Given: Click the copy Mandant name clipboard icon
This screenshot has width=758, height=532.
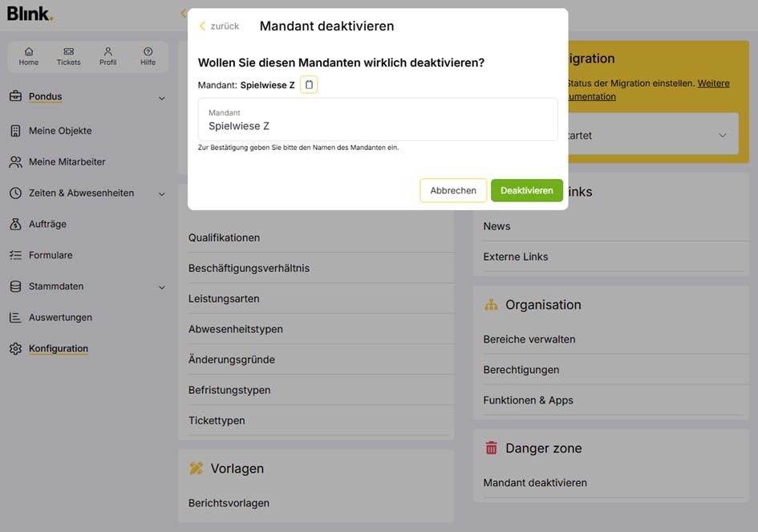Looking at the screenshot, I should tap(309, 84).
